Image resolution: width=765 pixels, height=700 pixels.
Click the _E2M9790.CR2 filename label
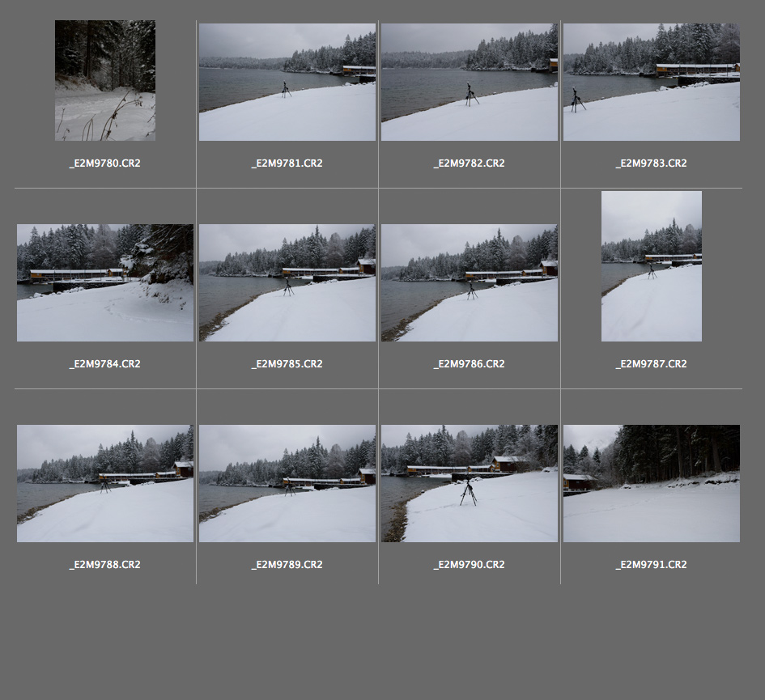[469, 565]
